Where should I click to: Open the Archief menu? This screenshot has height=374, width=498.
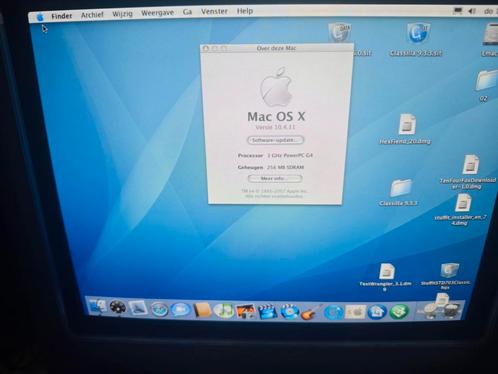[92, 15]
